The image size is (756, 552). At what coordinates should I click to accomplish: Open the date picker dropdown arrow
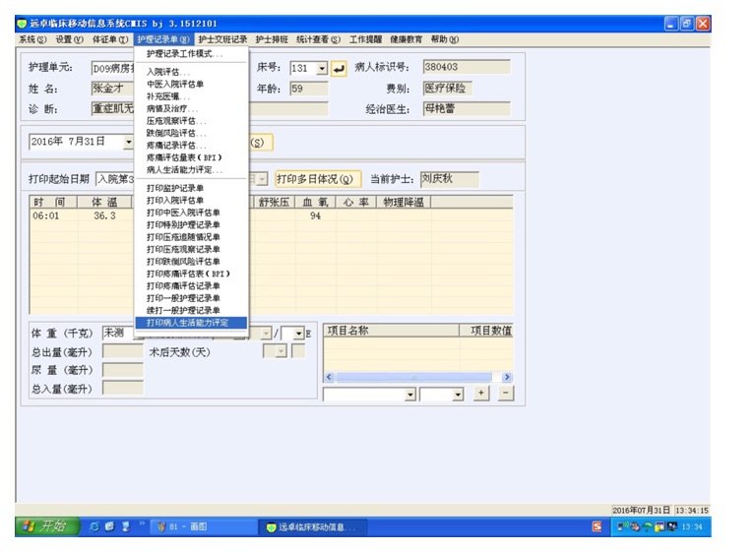click(x=128, y=142)
